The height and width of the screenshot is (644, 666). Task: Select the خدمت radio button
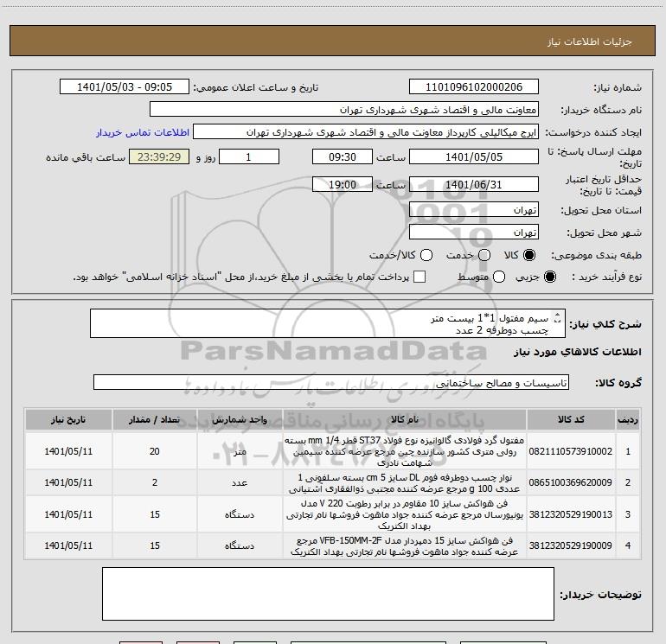pos(484,255)
